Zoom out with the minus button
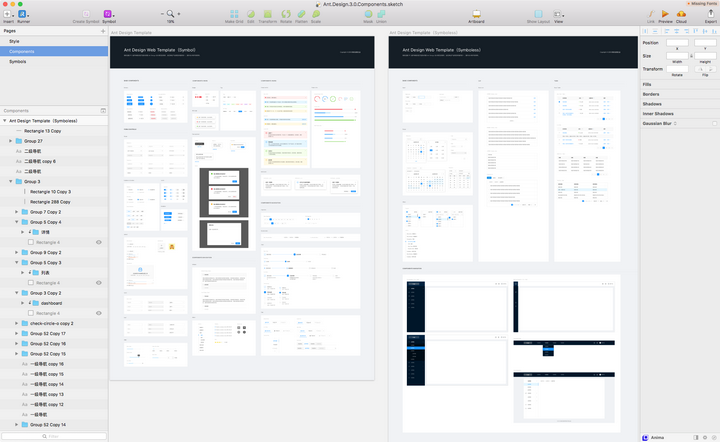This screenshot has height=442, width=720. click(x=162, y=14)
